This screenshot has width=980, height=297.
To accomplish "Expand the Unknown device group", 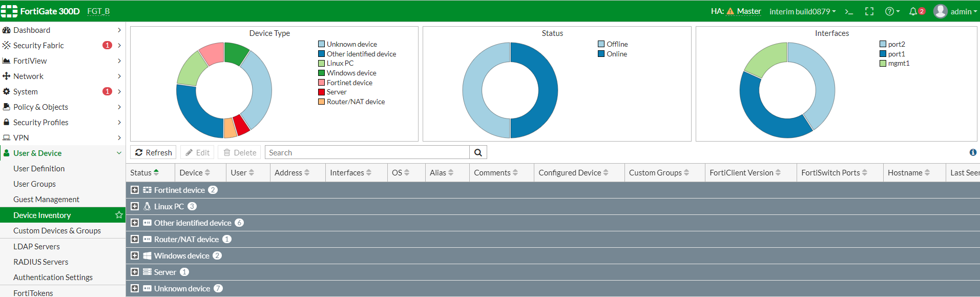I will [x=135, y=288].
